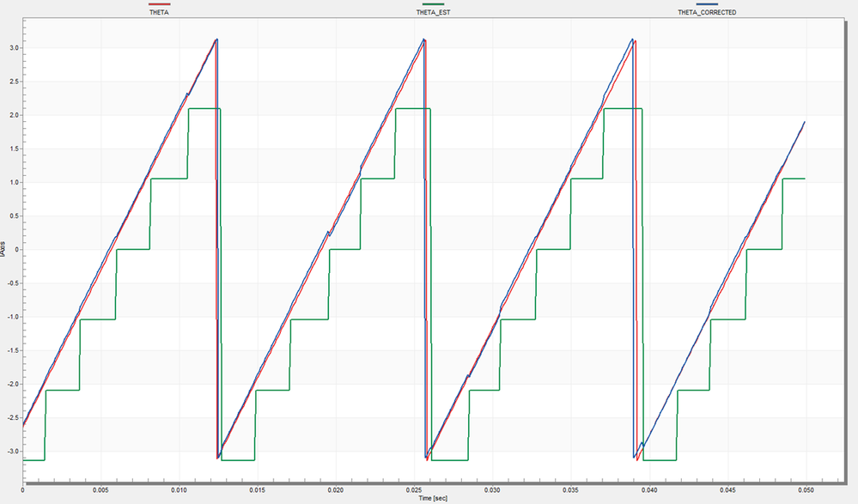Click the 0.025 tick on the time axis
The width and height of the screenshot is (858, 504).
click(x=414, y=490)
